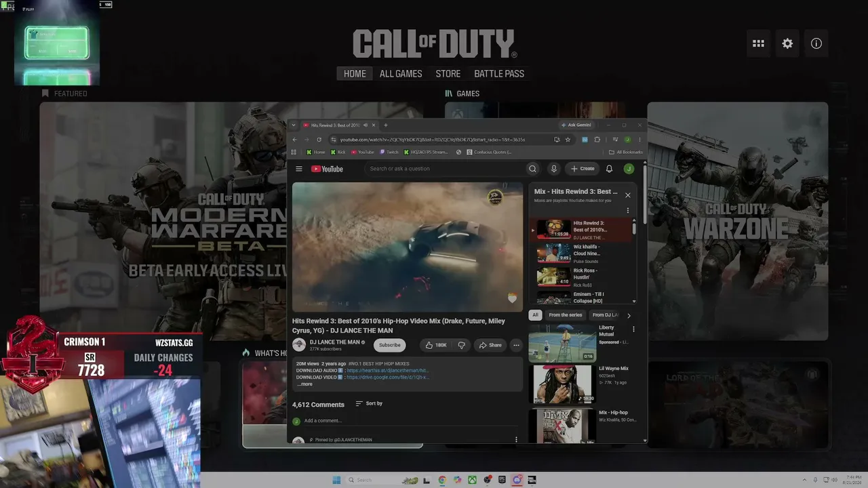The height and width of the screenshot is (488, 868).
Task: Select the Hits Rewind 3 browser tab
Action: (x=338, y=125)
